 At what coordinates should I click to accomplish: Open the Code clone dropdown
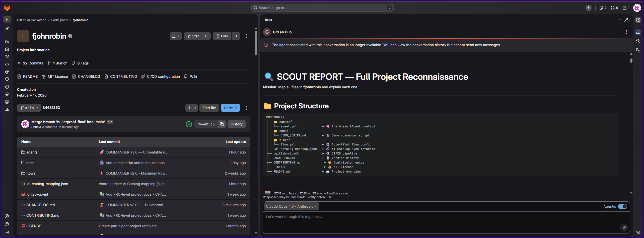[230, 108]
